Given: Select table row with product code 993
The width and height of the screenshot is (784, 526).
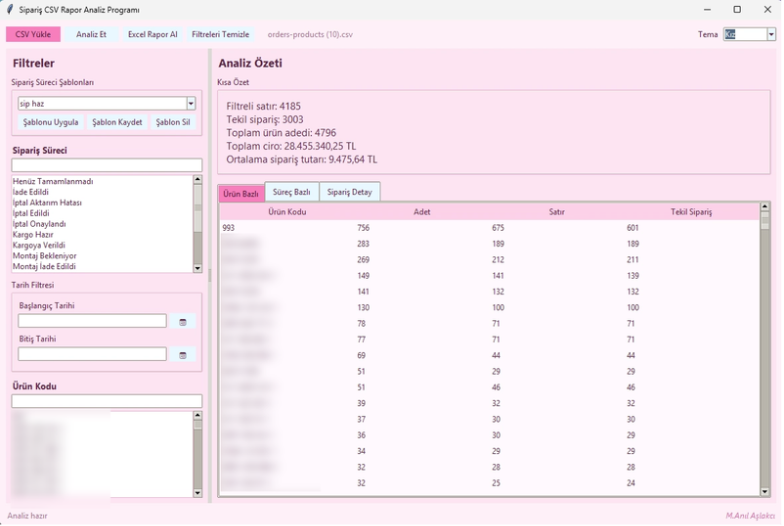Looking at the screenshot, I should coord(490,228).
